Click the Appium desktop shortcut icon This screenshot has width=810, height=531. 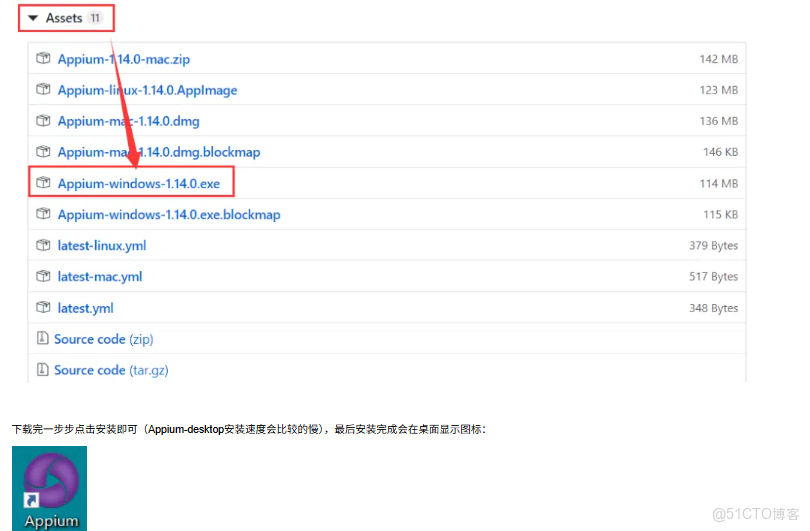[51, 480]
